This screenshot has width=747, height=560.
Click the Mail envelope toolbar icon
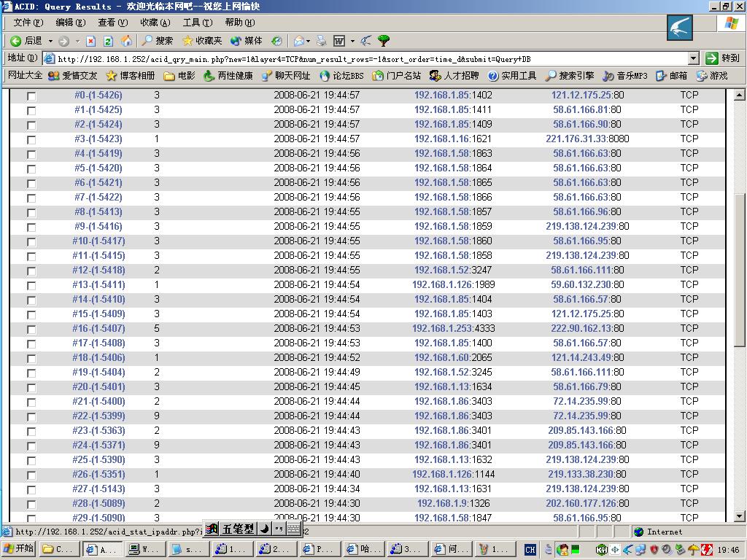(298, 42)
